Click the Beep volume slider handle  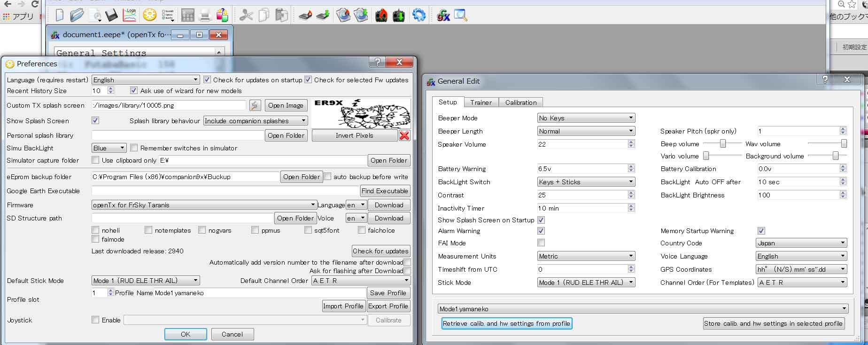(723, 144)
